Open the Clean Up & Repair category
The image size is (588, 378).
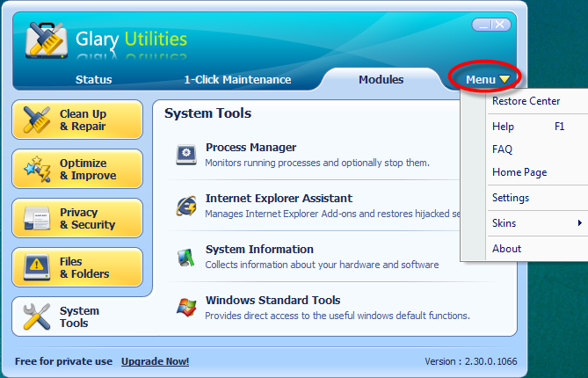(x=77, y=120)
